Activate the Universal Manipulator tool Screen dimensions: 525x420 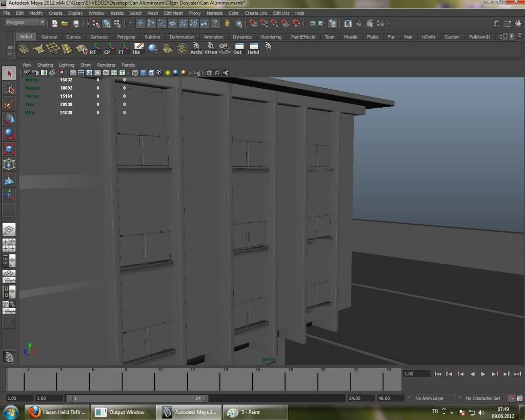click(9, 165)
